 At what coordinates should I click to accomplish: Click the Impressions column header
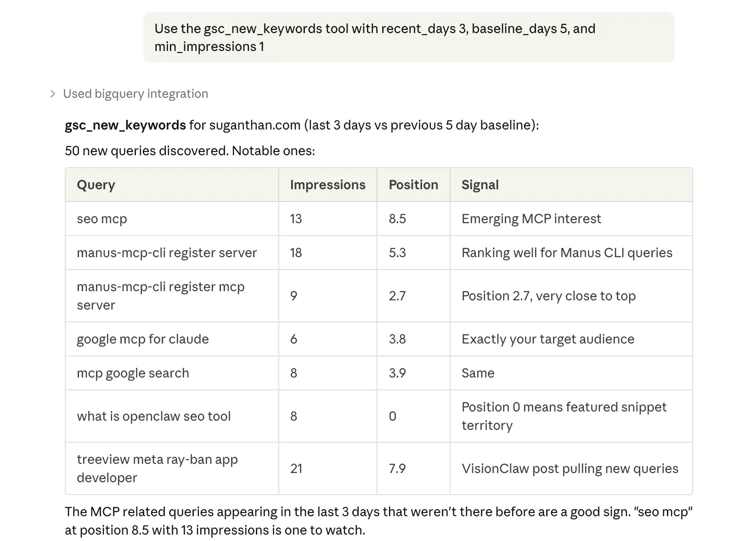[x=327, y=185]
